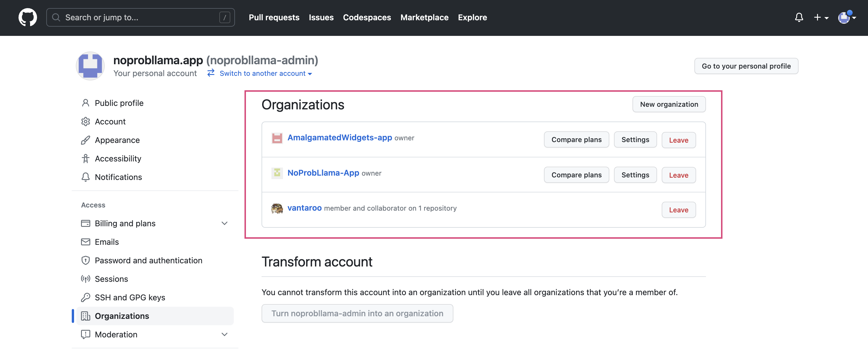The height and width of the screenshot is (353, 868).
Task: Click the slash shortcut key icon
Action: pyautogui.click(x=225, y=18)
